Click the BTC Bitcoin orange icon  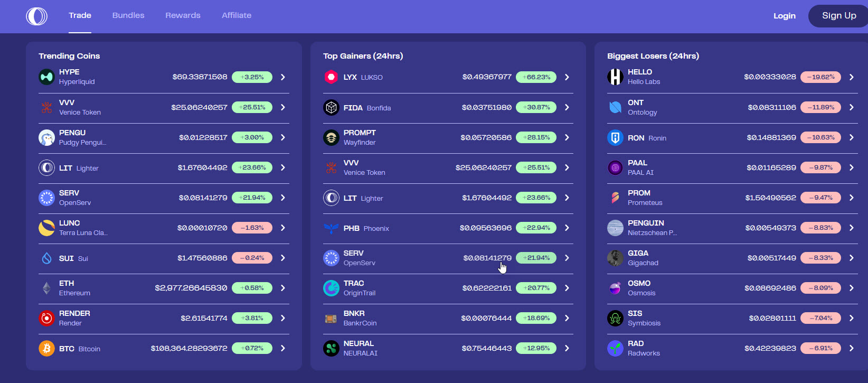pyautogui.click(x=47, y=349)
